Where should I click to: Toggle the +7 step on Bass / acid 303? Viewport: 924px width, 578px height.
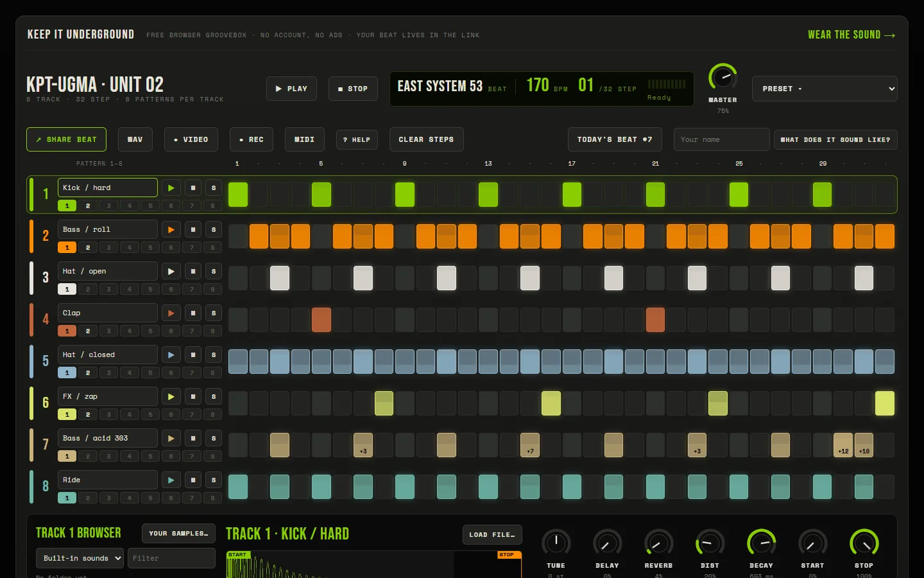(x=530, y=445)
